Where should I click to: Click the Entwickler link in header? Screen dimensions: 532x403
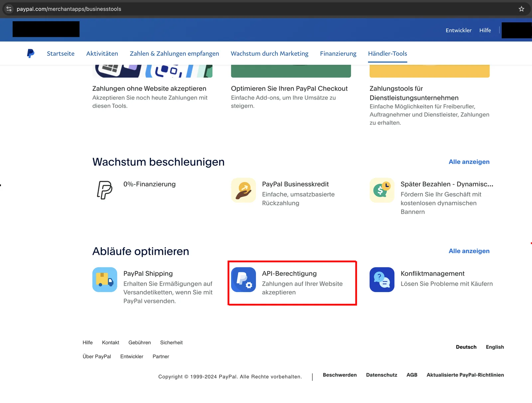(x=459, y=30)
